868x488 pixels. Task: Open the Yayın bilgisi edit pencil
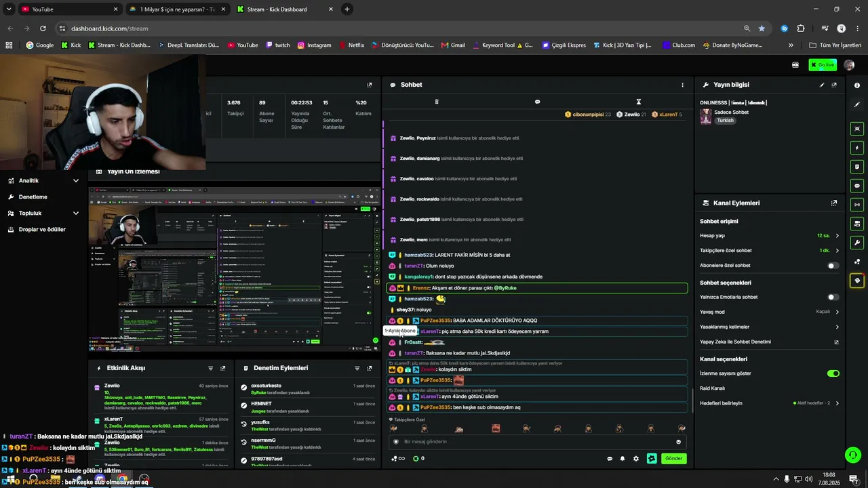click(x=822, y=85)
